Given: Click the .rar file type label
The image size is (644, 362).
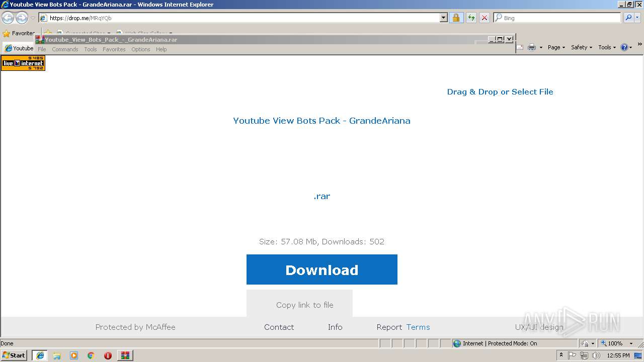Looking at the screenshot, I should point(322,196).
